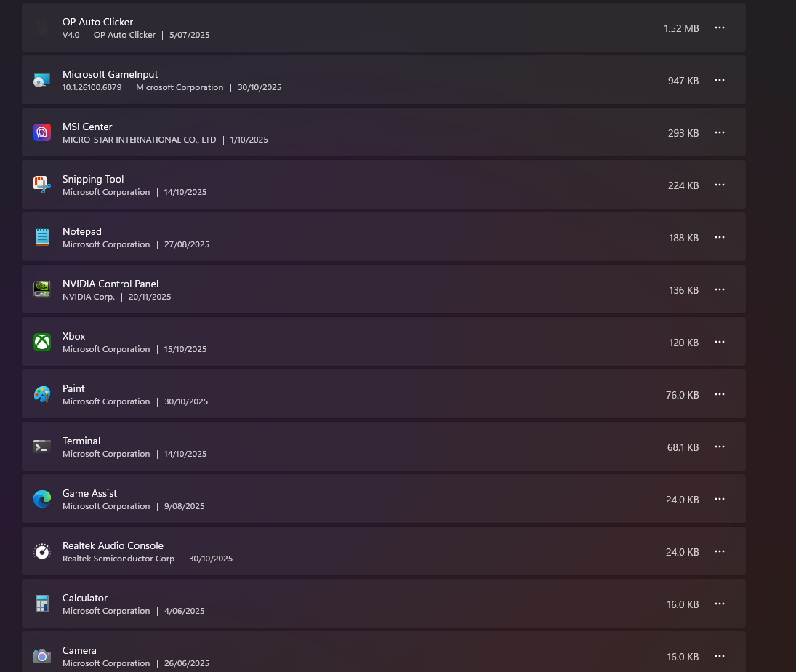The image size is (796, 672).
Task: Click the Calculator app icon
Action: tap(42, 604)
